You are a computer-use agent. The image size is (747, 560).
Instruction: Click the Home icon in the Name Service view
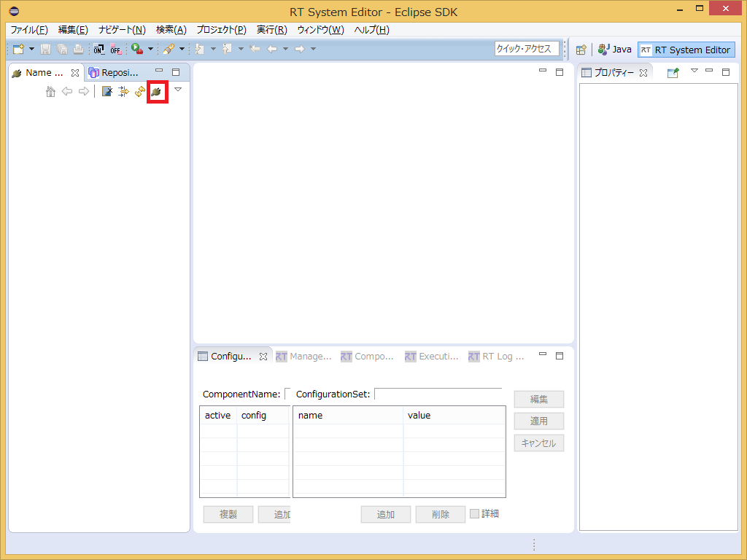click(x=50, y=91)
